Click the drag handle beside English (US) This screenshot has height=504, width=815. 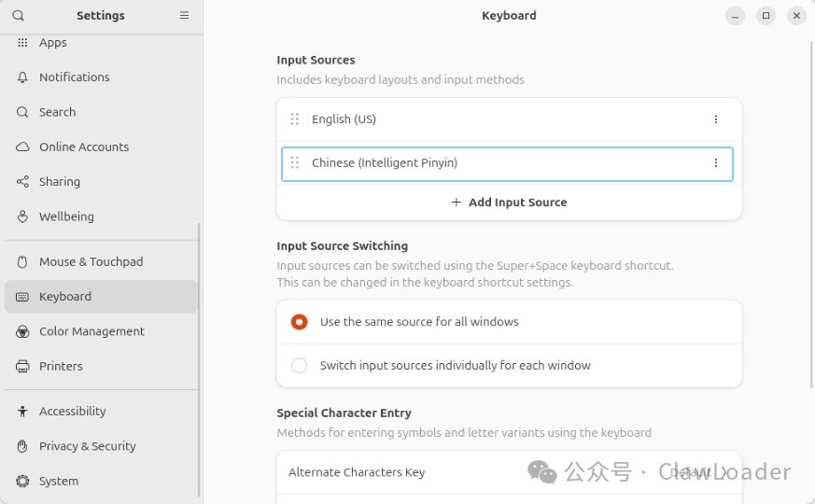pyautogui.click(x=295, y=119)
